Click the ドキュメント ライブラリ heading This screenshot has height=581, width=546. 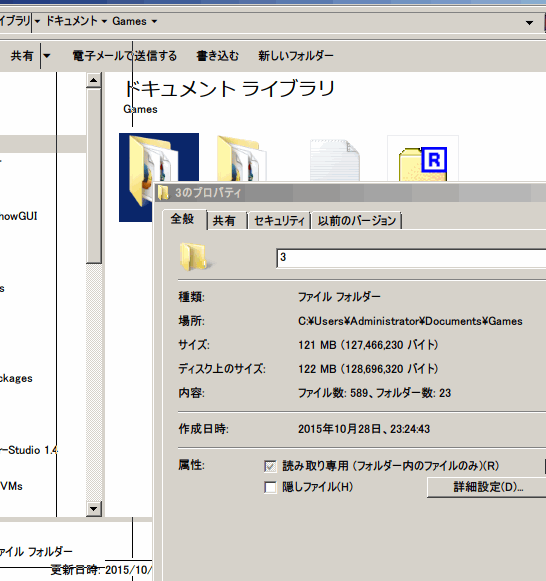pyautogui.click(x=229, y=89)
